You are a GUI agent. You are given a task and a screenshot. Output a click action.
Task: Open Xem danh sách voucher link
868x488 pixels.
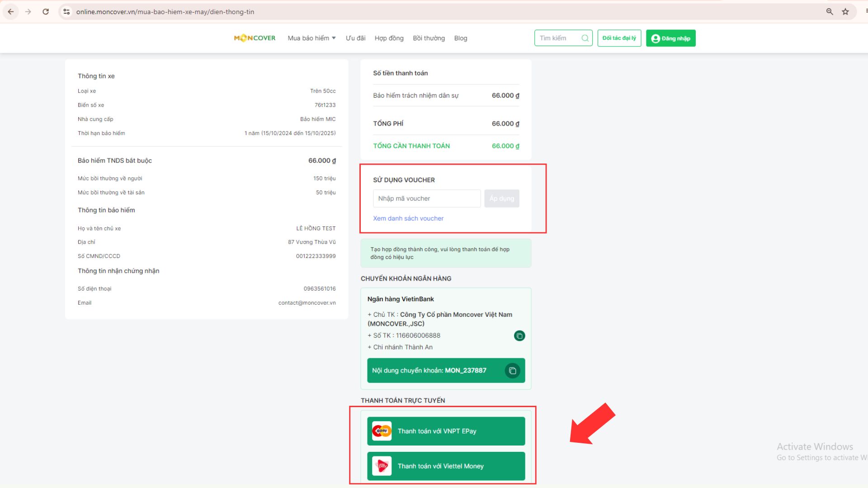click(x=408, y=218)
